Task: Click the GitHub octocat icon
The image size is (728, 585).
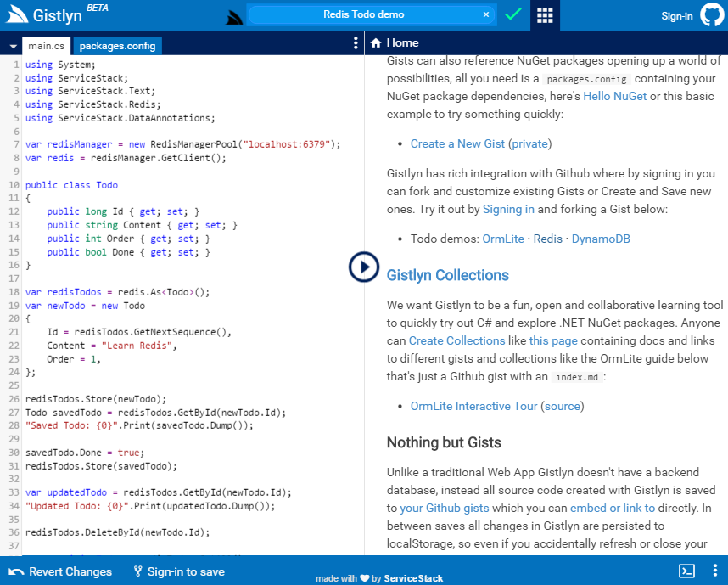Action: point(712,15)
